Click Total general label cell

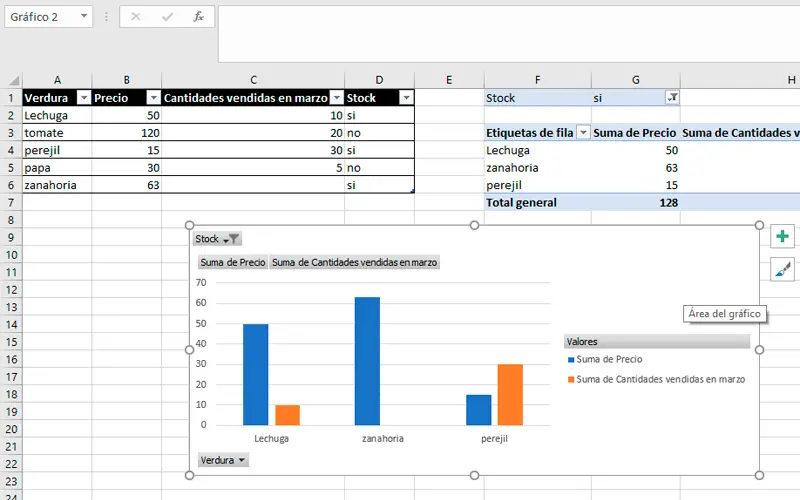click(538, 203)
